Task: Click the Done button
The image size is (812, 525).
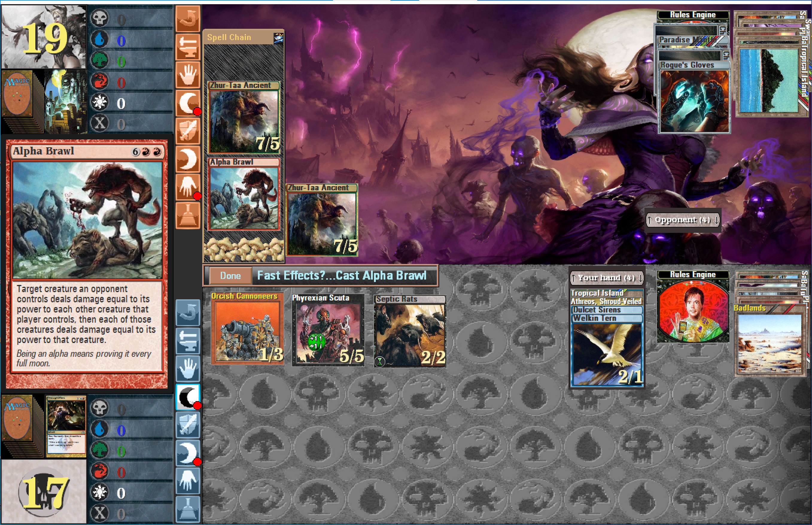Action: 230,276
